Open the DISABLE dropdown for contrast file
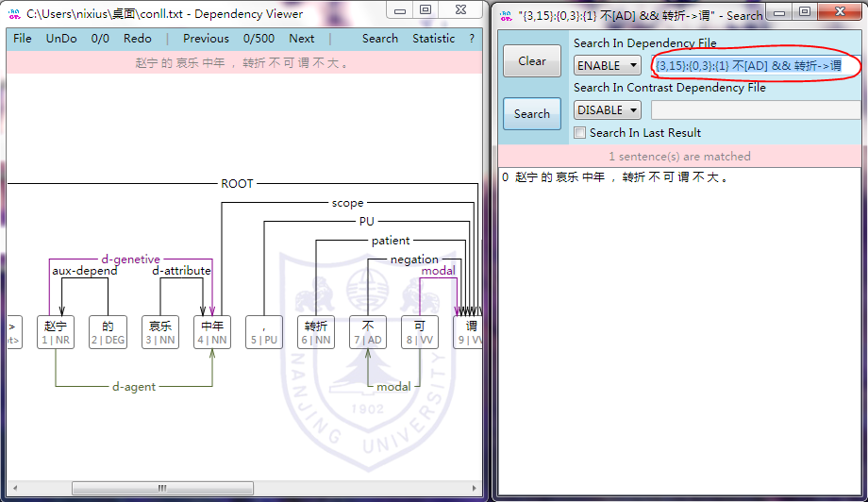The height and width of the screenshot is (502, 868). click(607, 109)
